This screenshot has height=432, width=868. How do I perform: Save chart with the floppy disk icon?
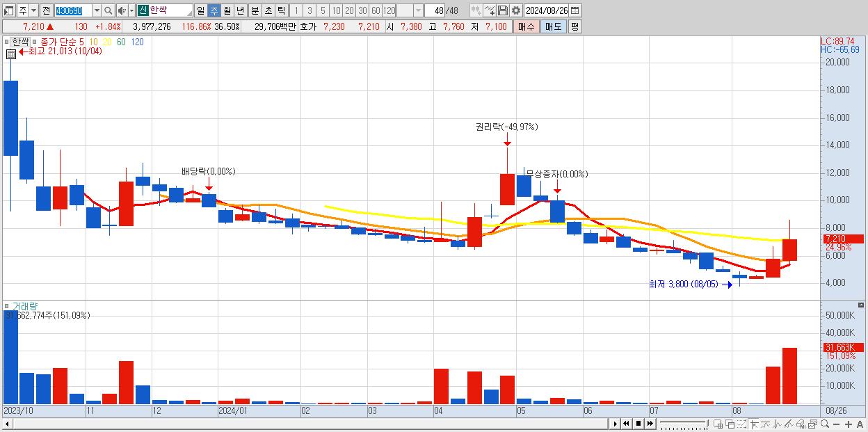503,10
